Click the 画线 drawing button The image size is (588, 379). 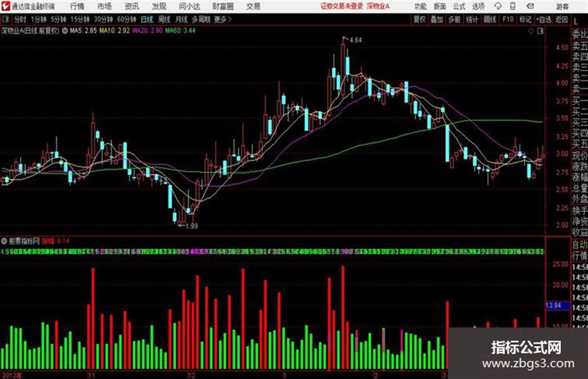490,19
